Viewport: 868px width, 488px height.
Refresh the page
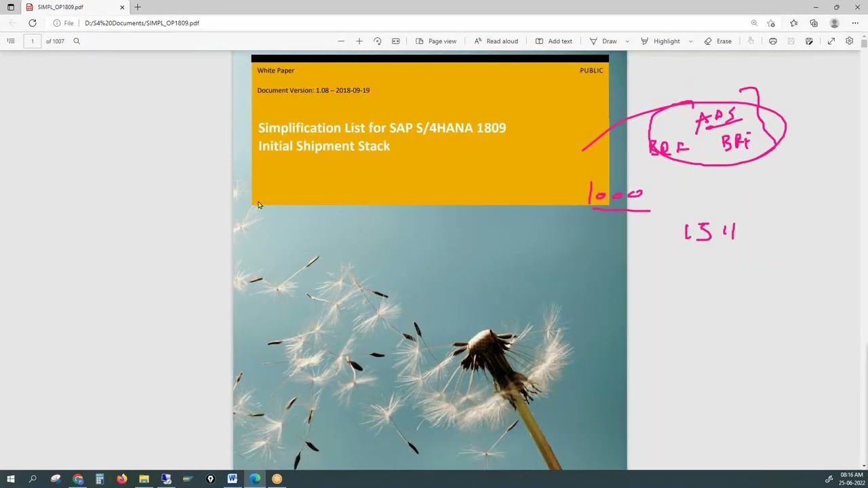click(x=33, y=23)
